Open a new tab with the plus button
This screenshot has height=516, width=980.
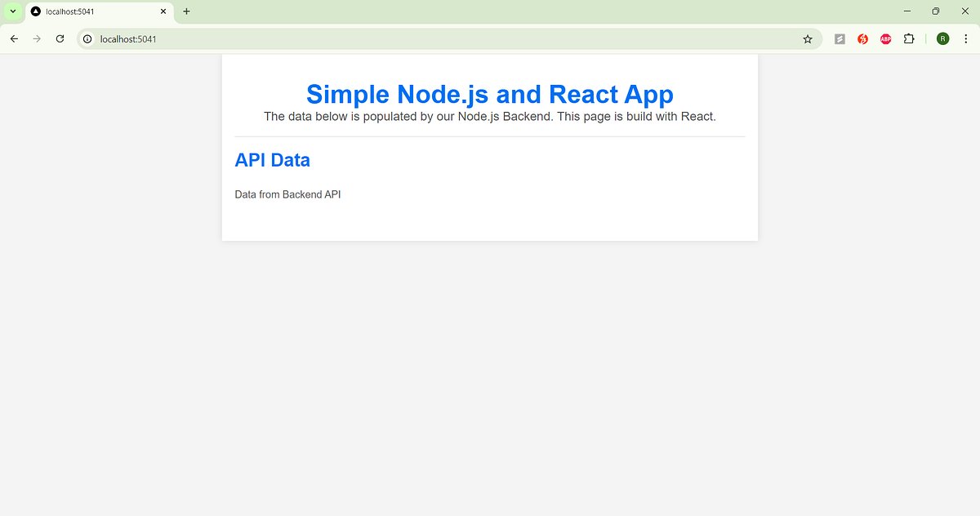click(186, 11)
